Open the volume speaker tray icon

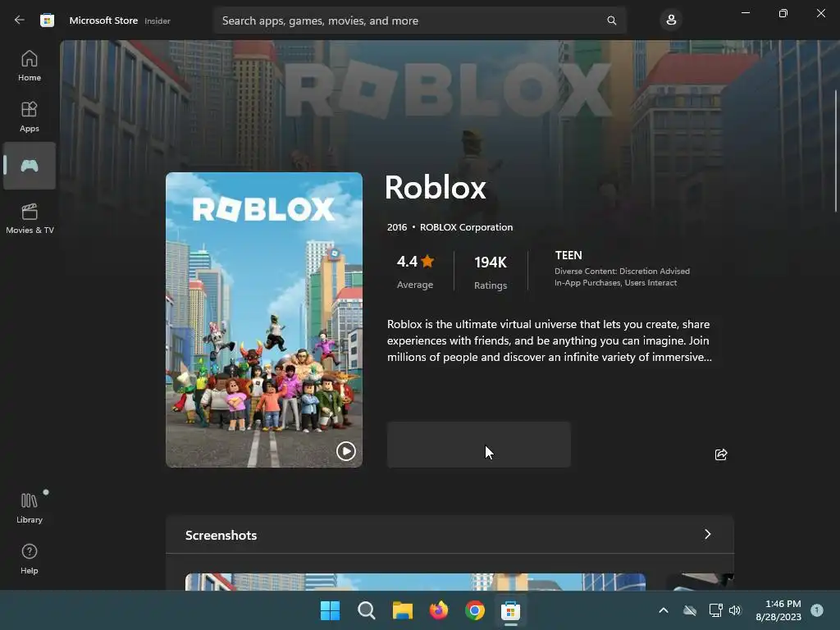click(x=735, y=610)
